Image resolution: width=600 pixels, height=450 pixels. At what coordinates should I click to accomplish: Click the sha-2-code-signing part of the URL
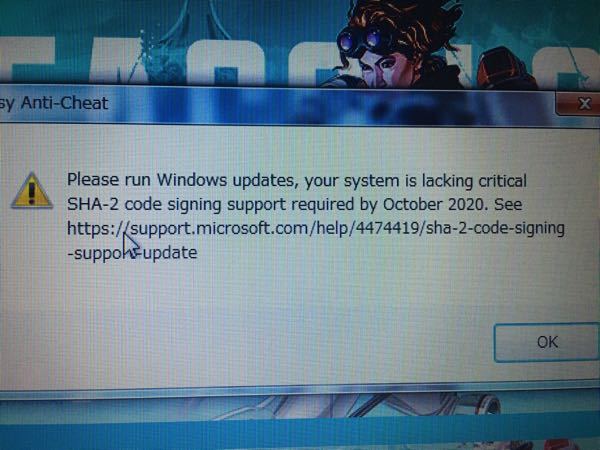pyautogui.click(x=495, y=228)
